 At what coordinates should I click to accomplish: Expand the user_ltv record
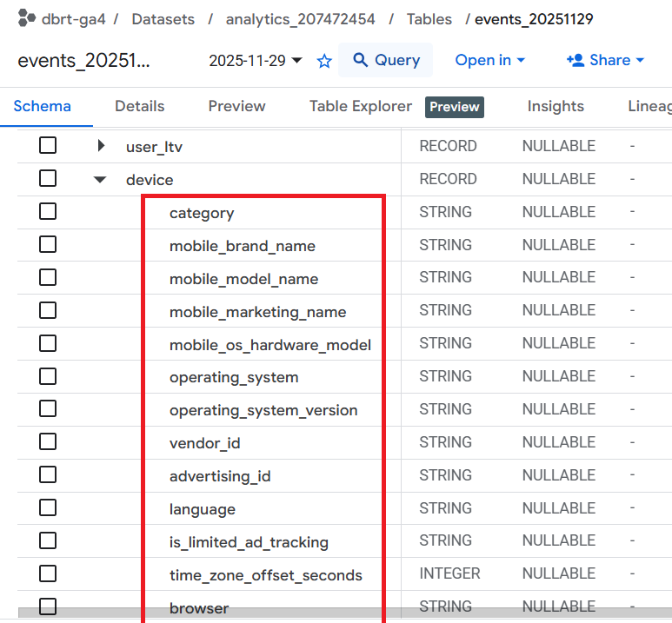pyautogui.click(x=102, y=146)
